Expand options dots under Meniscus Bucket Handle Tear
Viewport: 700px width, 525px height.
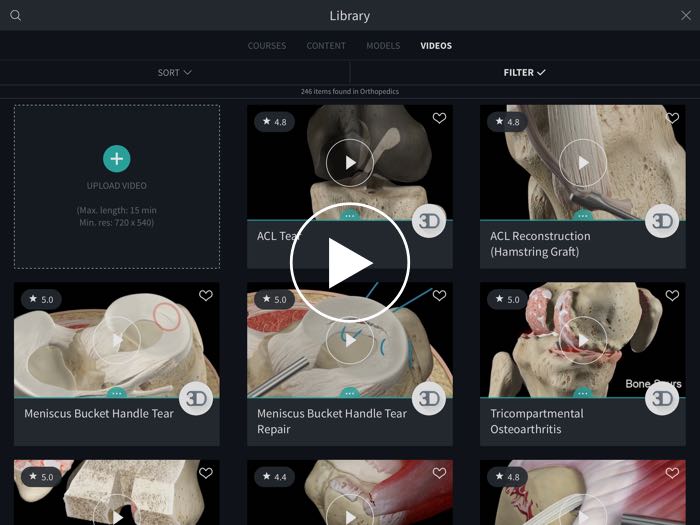[x=117, y=393]
